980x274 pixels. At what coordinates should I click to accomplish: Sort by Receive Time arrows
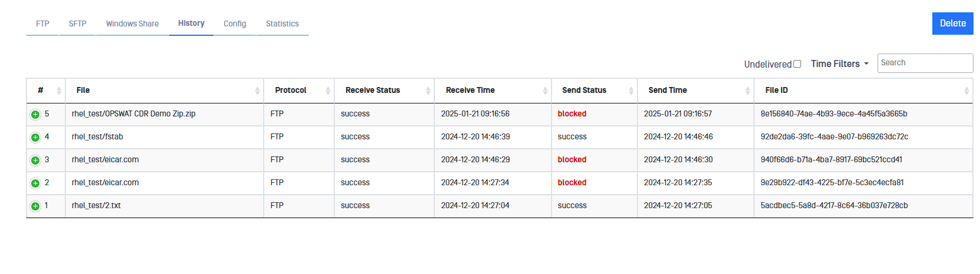pyautogui.click(x=545, y=91)
